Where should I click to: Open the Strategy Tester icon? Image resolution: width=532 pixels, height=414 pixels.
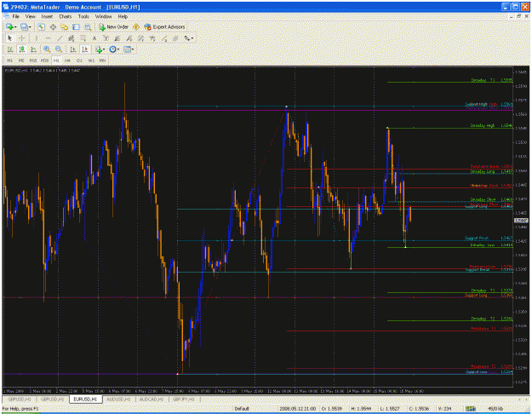tap(88, 26)
